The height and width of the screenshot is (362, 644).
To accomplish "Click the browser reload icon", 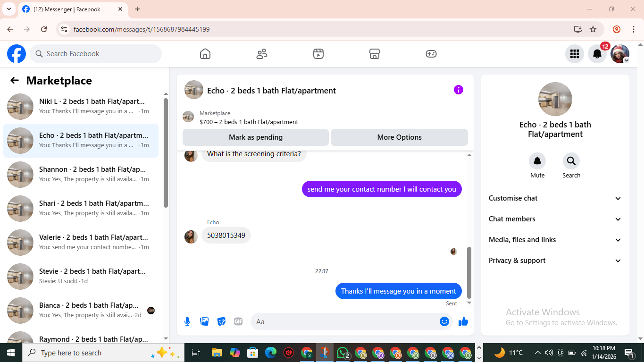I will [44, 29].
